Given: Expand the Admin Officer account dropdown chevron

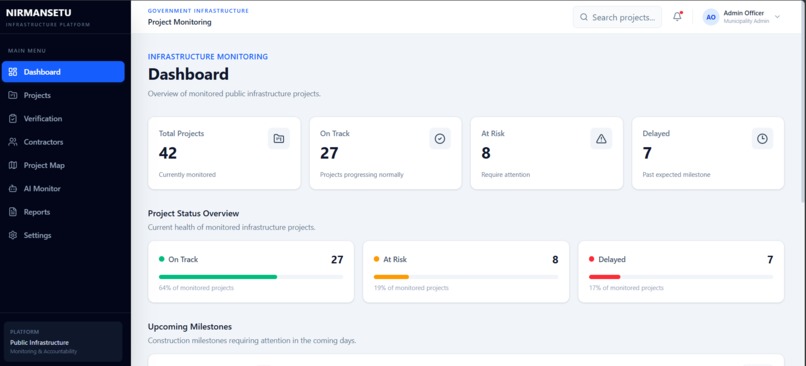Looking at the screenshot, I should [x=777, y=17].
